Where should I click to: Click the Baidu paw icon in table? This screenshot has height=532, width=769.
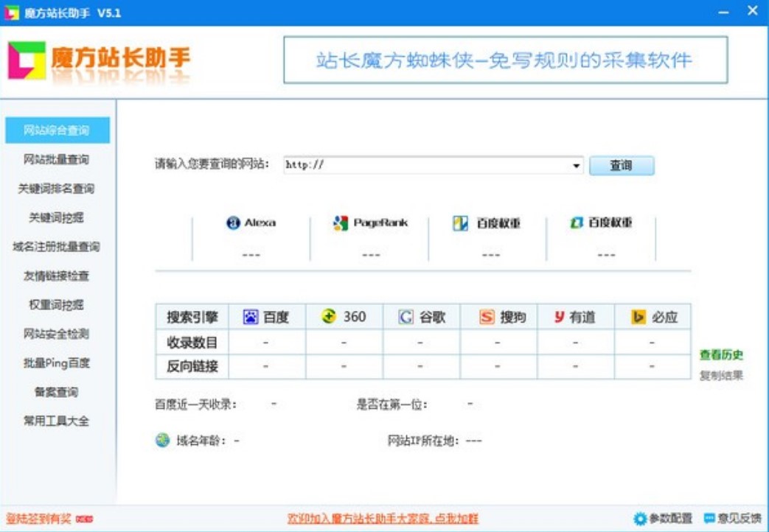(x=251, y=318)
